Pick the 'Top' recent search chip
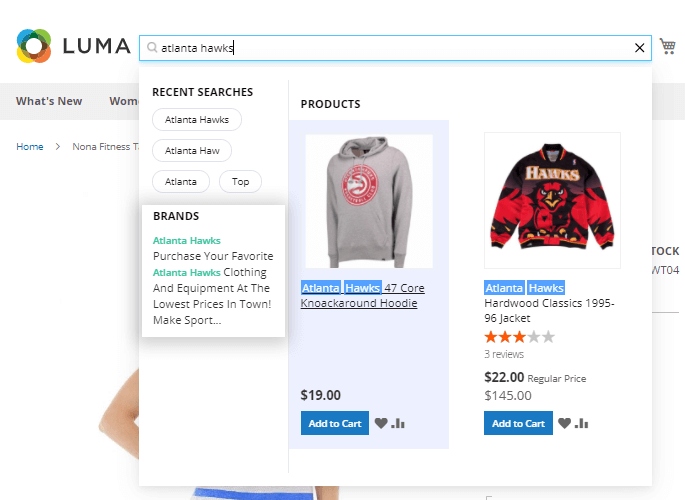This screenshot has width=685, height=500. tap(240, 181)
